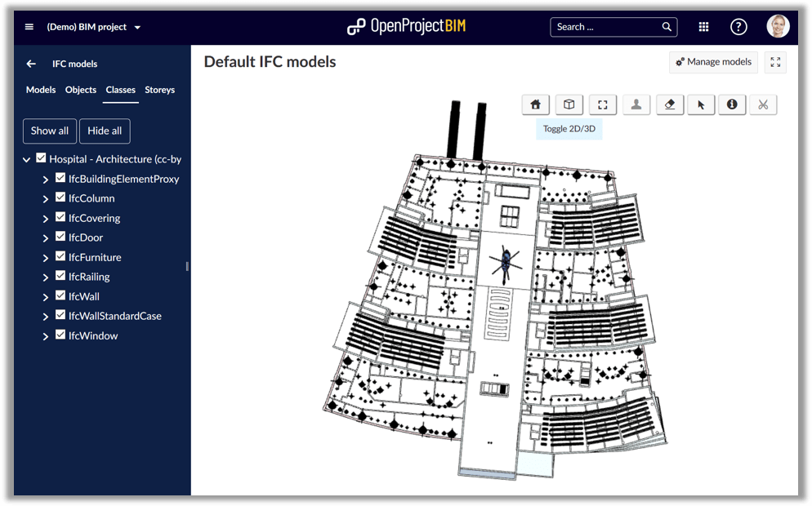Click the fullscreen expand icon near Manage models

tap(774, 61)
